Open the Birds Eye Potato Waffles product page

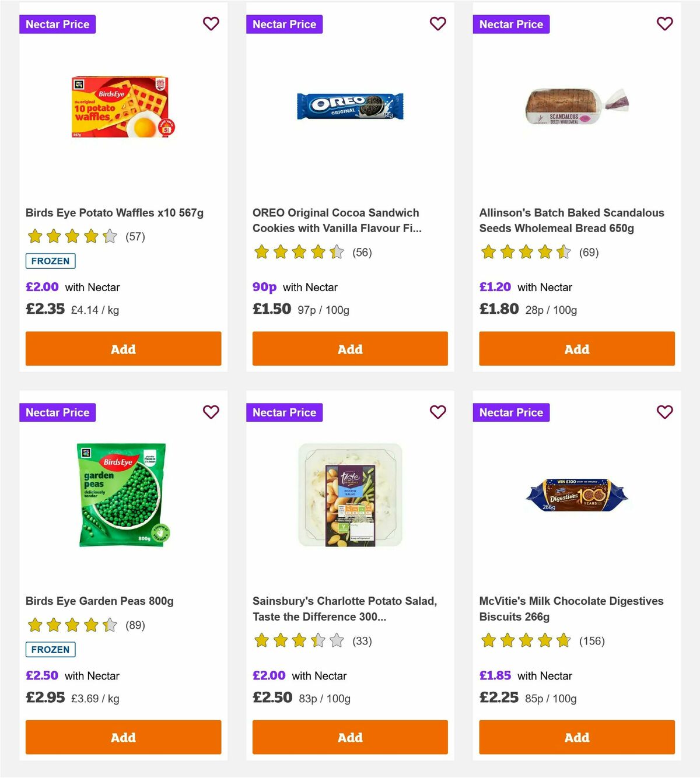(x=114, y=213)
